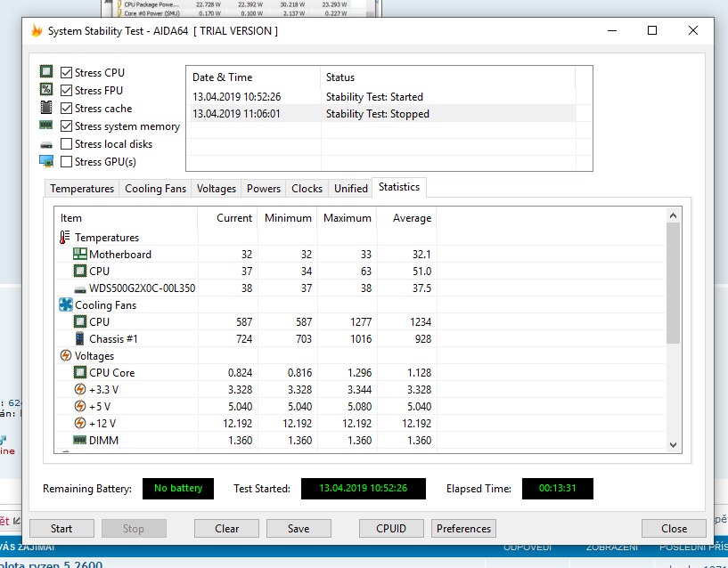Click the Current column header
728x568 pixels.
pos(228,217)
